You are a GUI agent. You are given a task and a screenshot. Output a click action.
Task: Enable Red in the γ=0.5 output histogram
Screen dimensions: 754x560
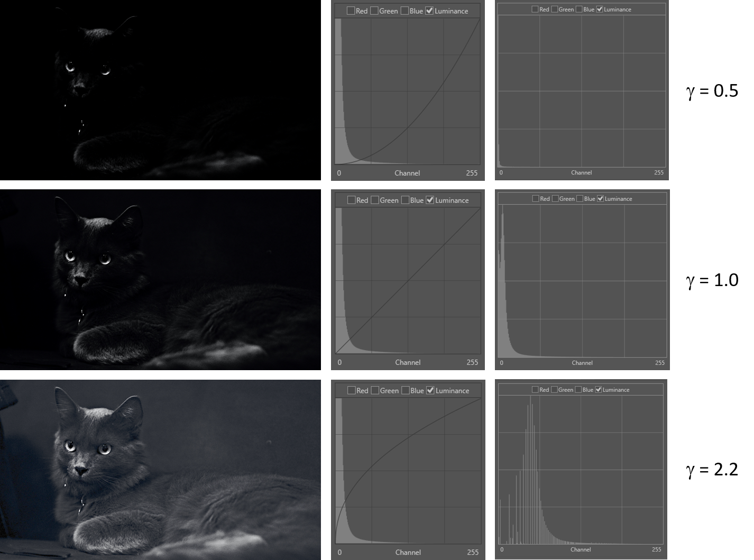point(534,9)
